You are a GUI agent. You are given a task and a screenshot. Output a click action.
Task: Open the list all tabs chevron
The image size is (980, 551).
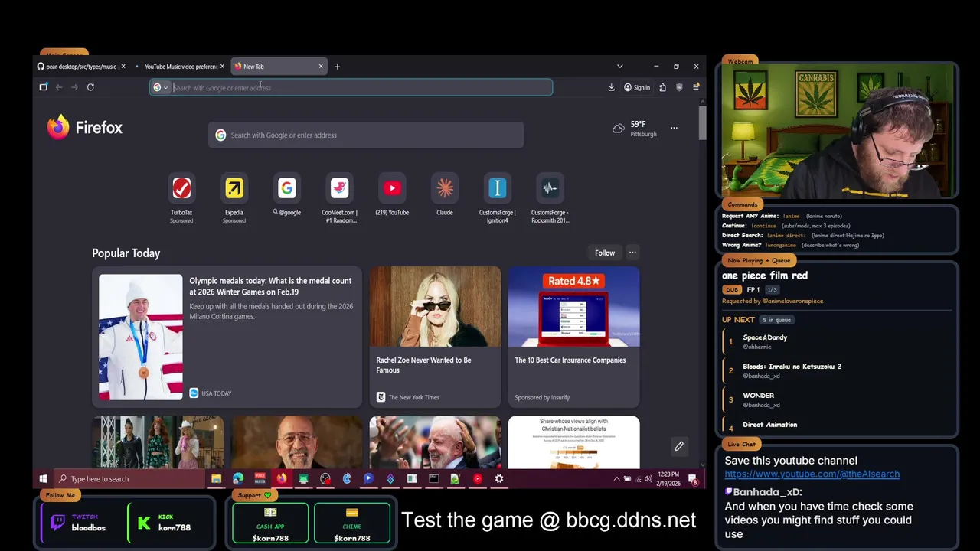(x=619, y=67)
